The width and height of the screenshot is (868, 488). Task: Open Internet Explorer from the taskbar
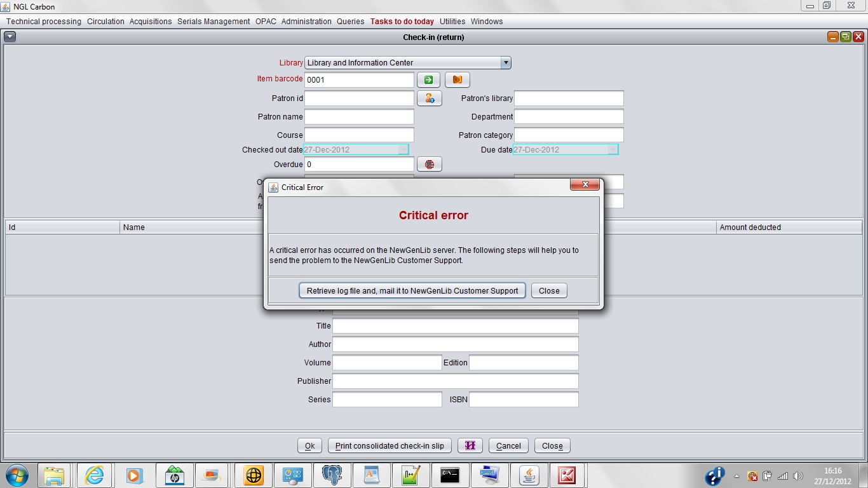point(94,475)
